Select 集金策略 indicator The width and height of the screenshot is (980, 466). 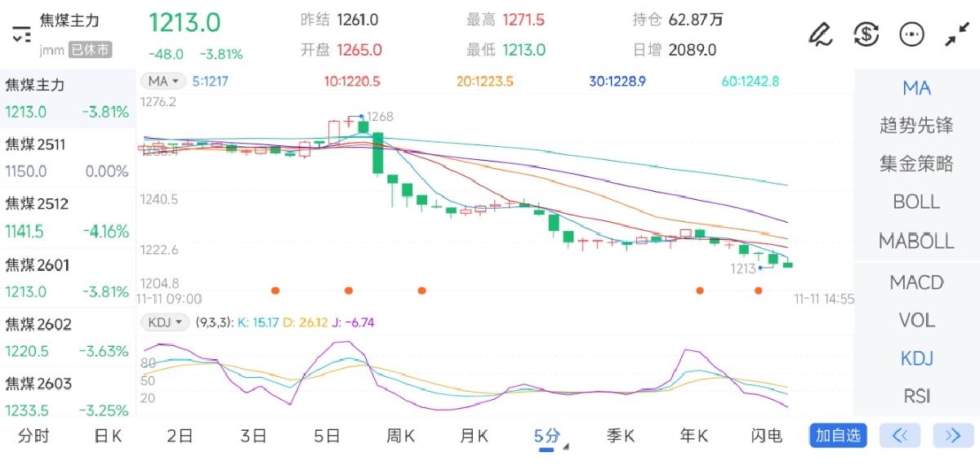pyautogui.click(x=916, y=163)
